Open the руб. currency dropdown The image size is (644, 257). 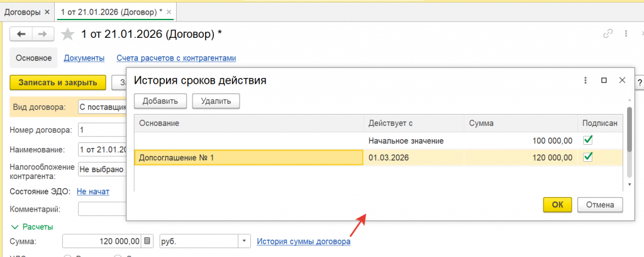[244, 241]
